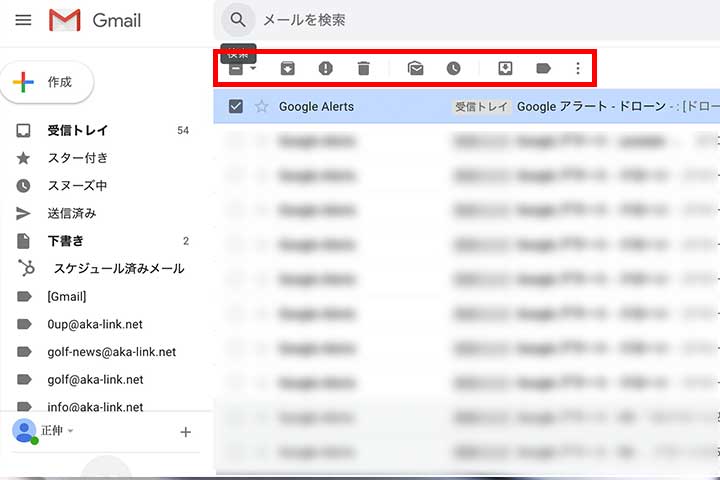Click the Gmail logo
Screen dimensions: 720x480
tap(95, 20)
